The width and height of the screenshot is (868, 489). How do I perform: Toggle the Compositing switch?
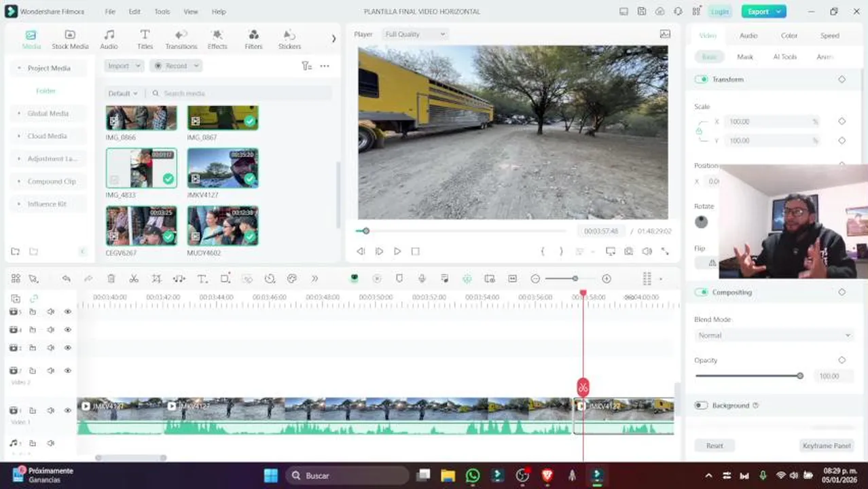pyautogui.click(x=701, y=292)
